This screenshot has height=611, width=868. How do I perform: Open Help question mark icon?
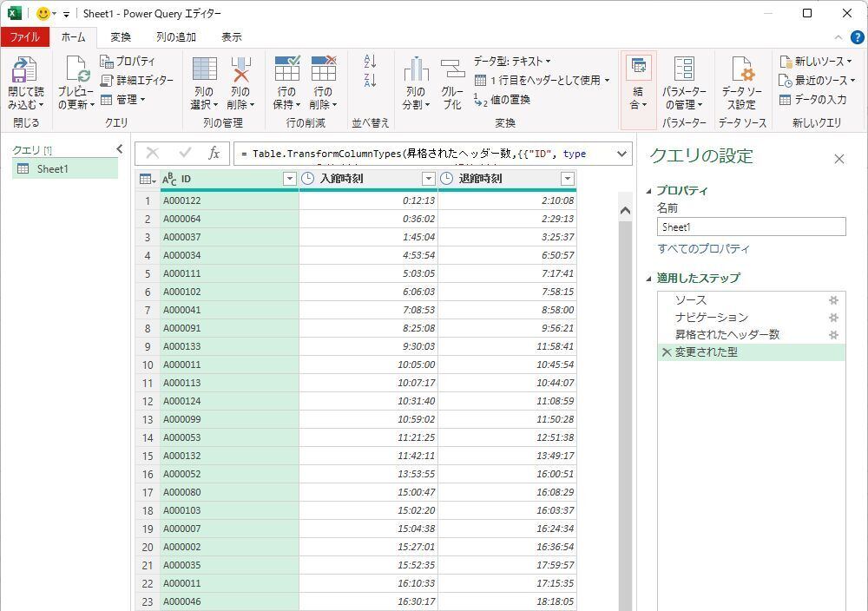tap(857, 37)
